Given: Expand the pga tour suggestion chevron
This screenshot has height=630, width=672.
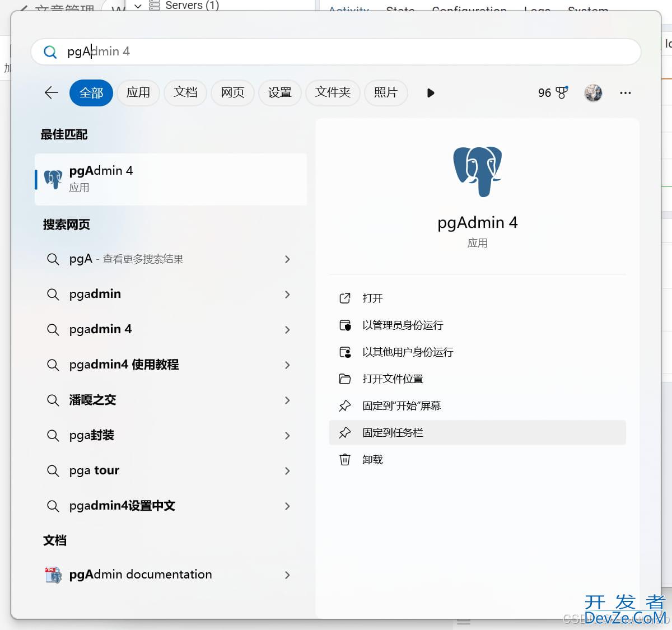Looking at the screenshot, I should click(x=287, y=471).
